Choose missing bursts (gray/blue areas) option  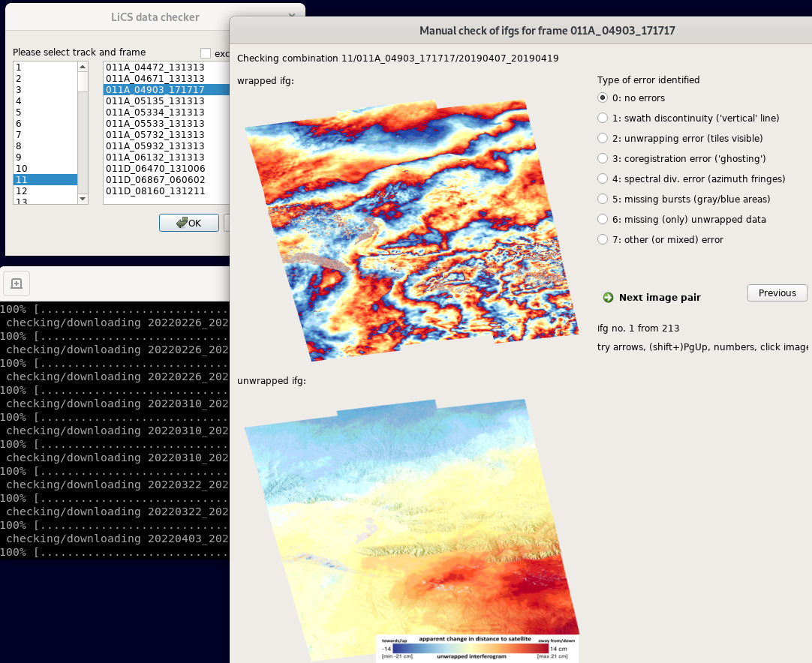pos(684,199)
